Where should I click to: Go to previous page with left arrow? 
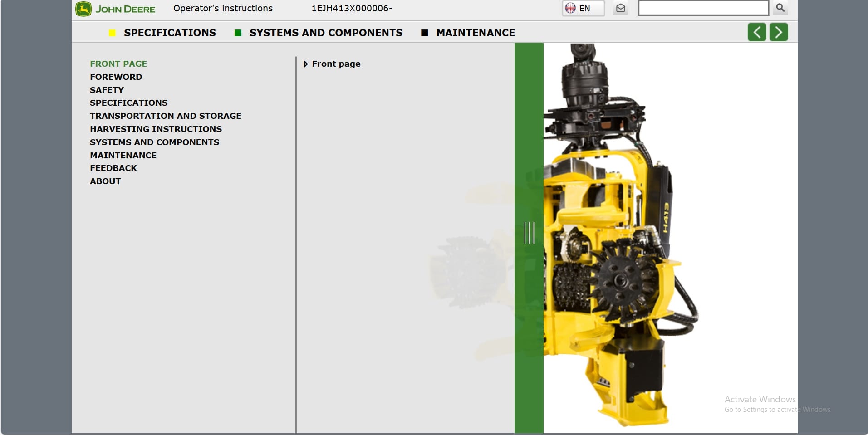point(756,33)
